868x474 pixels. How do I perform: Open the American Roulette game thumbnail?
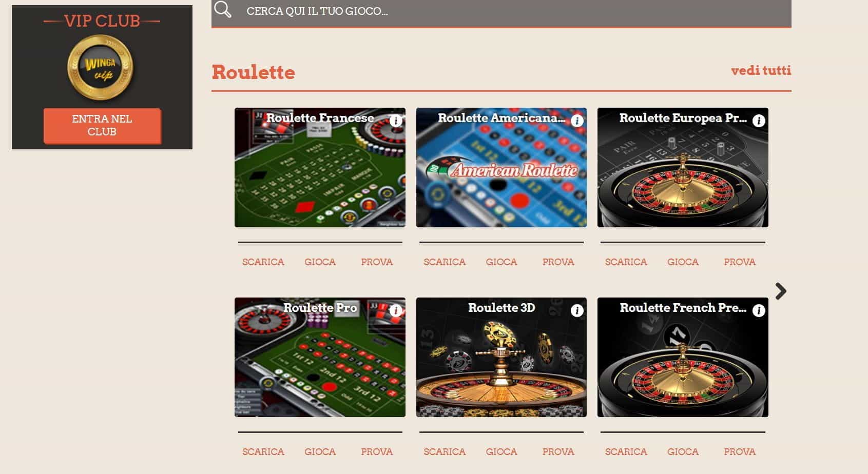501,167
